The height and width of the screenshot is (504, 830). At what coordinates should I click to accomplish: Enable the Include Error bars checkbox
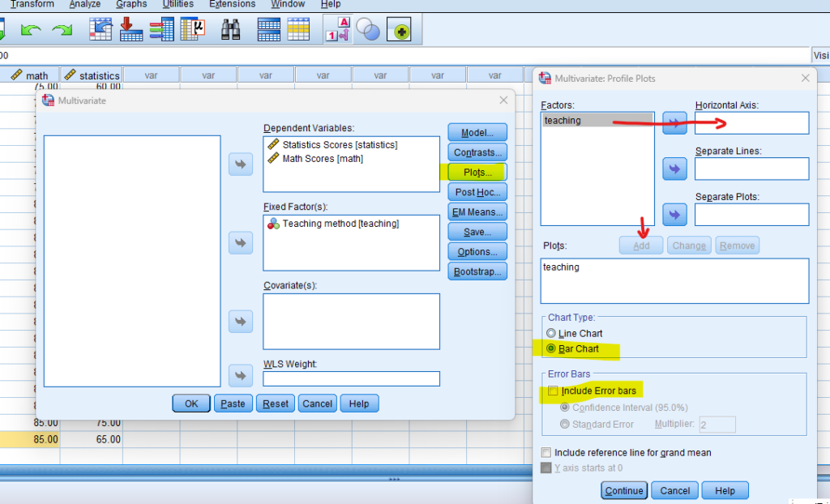coord(553,391)
